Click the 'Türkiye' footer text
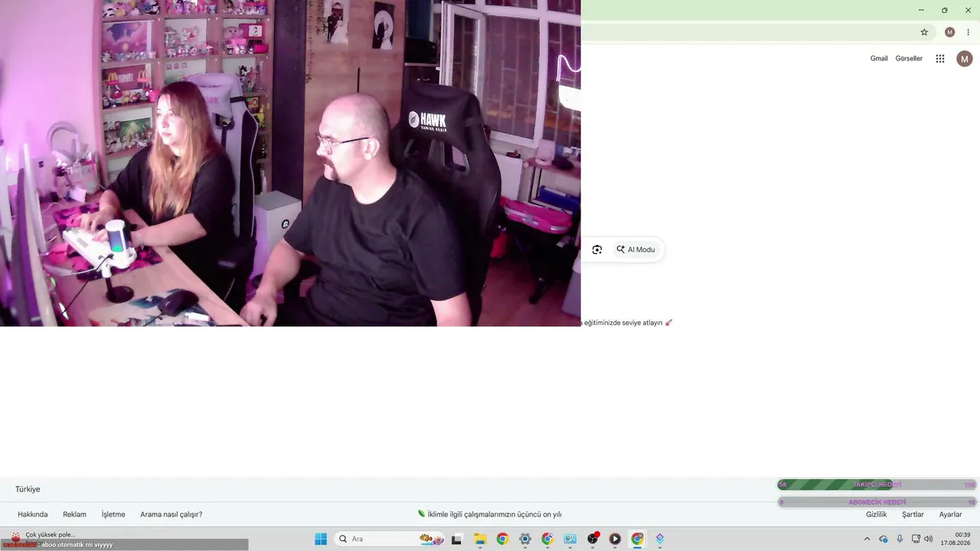Image resolution: width=980 pixels, height=551 pixels. [x=28, y=489]
